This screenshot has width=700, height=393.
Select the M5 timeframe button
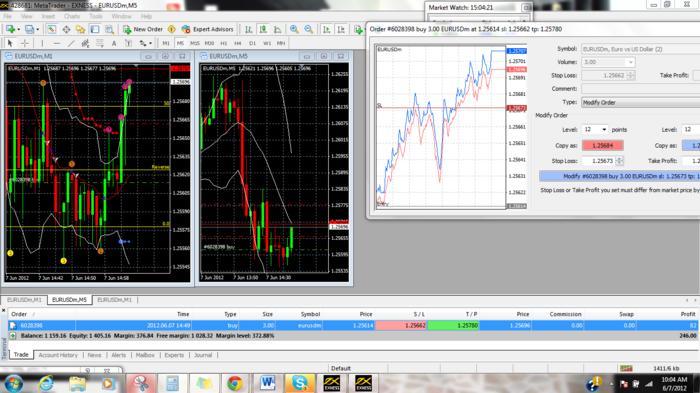180,43
